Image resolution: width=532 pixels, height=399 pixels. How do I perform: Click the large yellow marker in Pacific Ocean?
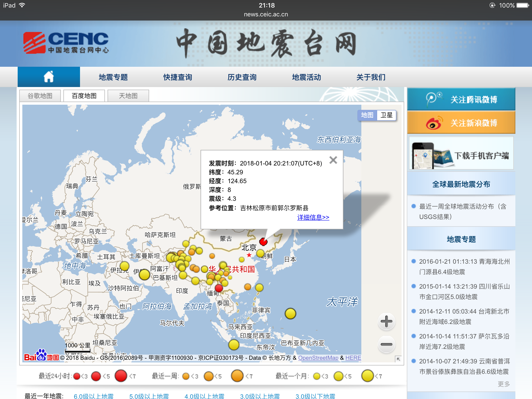290,314
